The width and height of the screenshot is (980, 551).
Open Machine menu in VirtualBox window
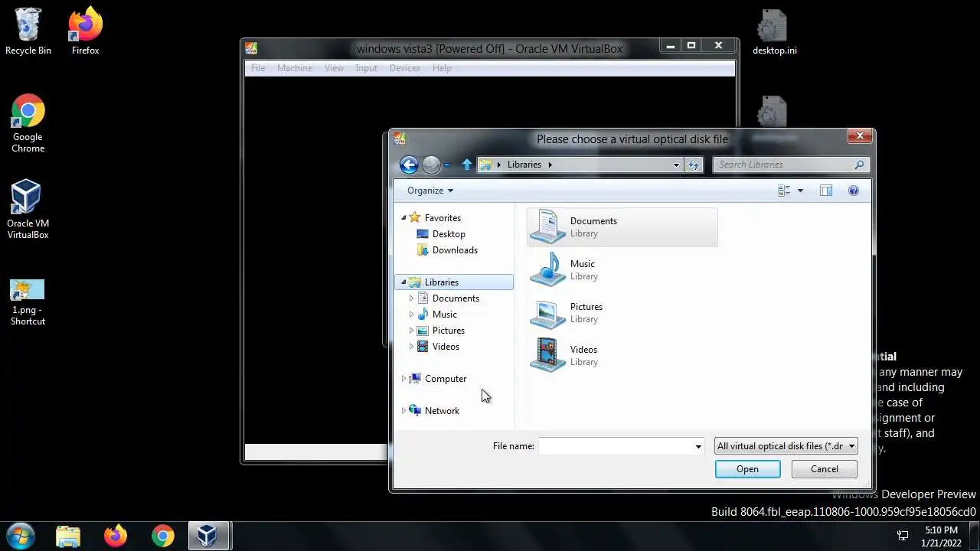coord(294,68)
